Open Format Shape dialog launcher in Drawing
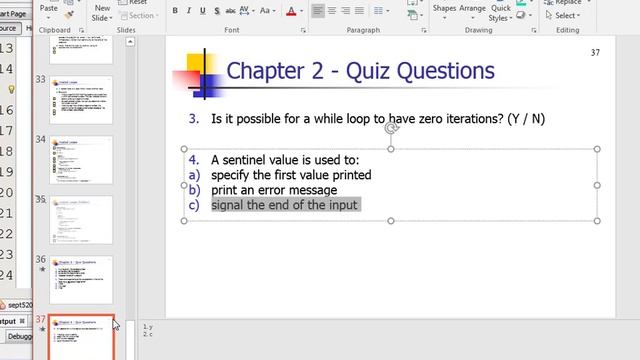The width and height of the screenshot is (640, 360). tap(533, 30)
